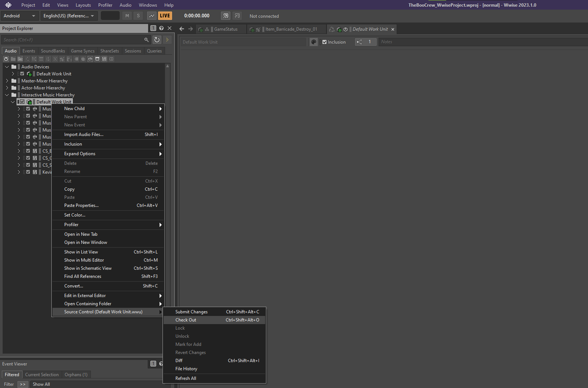
Task: Toggle inclusion checkbox of the CS_C tree row
Action: 28,158
